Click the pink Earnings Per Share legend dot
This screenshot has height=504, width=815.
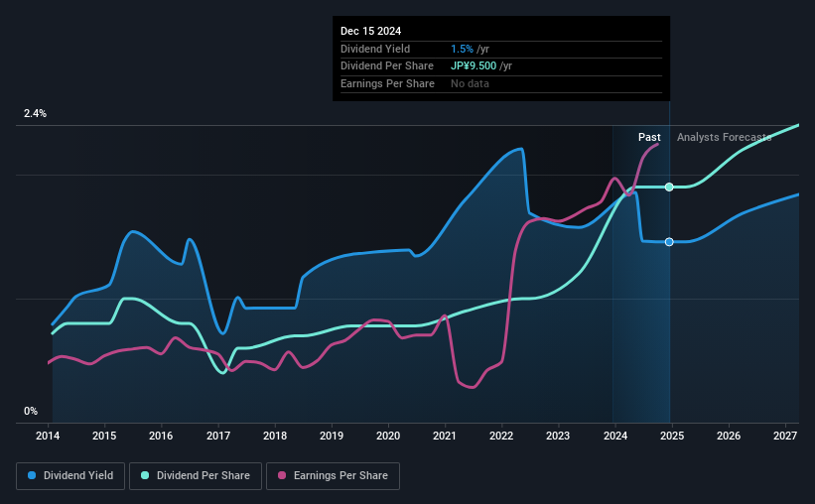tap(282, 475)
